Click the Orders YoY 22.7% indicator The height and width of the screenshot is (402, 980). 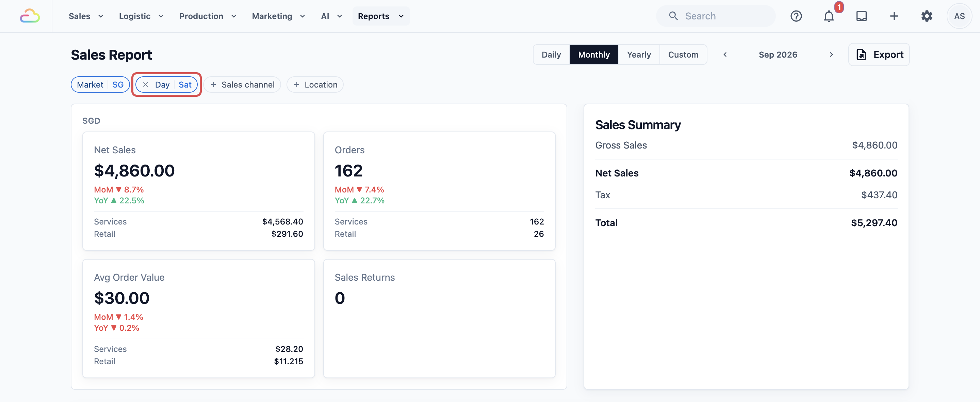pos(360,200)
